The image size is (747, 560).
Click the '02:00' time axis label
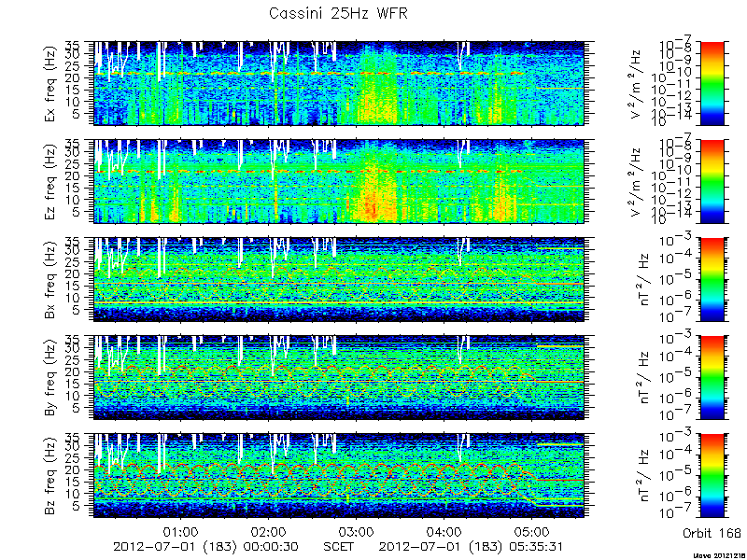click(x=268, y=531)
